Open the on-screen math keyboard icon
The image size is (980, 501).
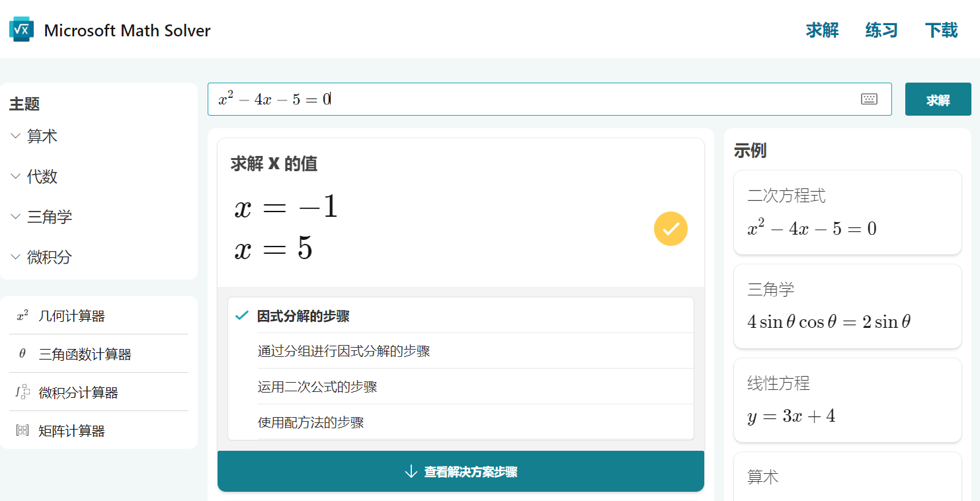click(x=869, y=99)
